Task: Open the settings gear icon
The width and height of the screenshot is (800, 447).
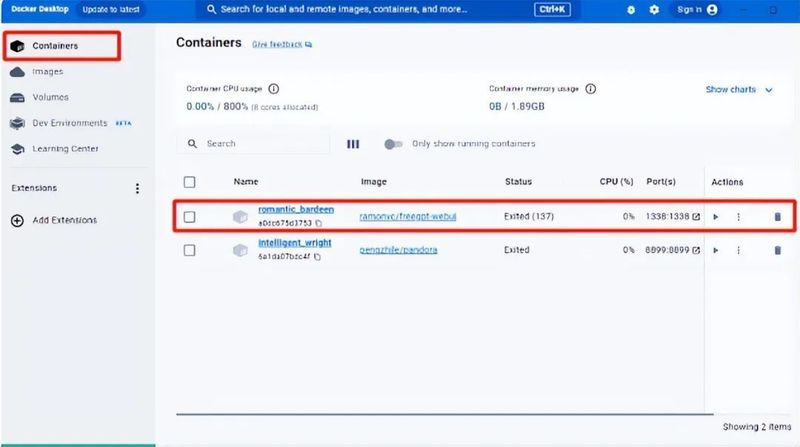Action: pyautogui.click(x=654, y=10)
